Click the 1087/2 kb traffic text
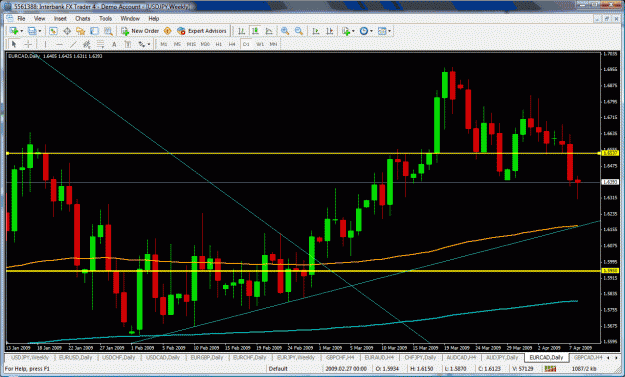This screenshot has height=377, width=625. [584, 369]
